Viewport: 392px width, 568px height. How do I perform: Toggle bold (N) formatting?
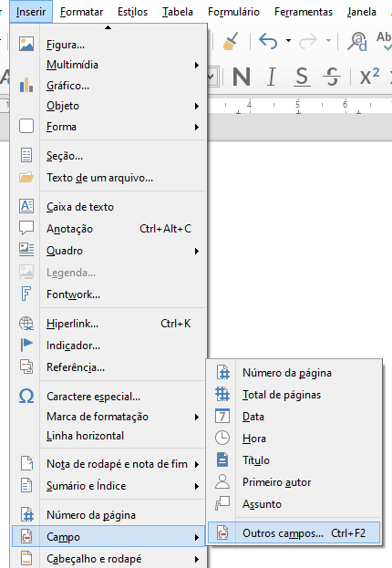tap(242, 77)
